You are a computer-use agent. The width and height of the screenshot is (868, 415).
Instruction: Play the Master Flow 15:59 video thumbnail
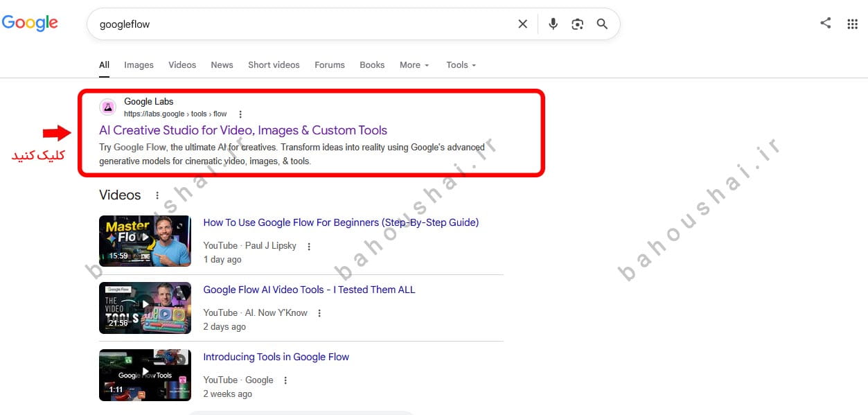tap(145, 241)
